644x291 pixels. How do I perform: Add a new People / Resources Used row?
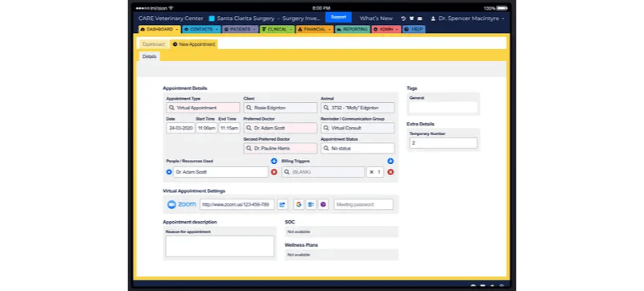(x=274, y=161)
